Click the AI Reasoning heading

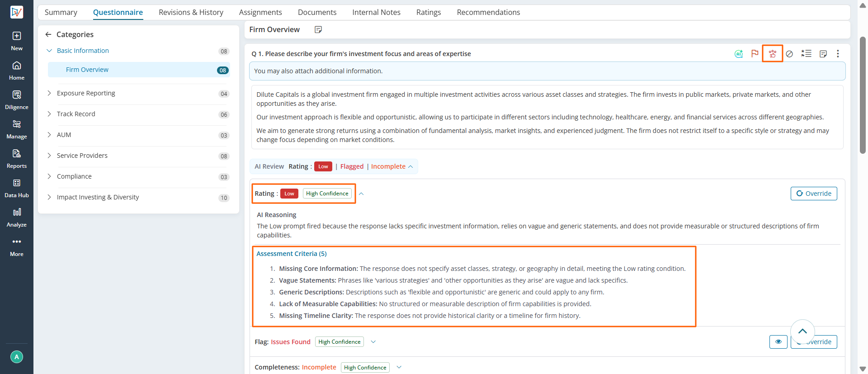[x=277, y=215]
